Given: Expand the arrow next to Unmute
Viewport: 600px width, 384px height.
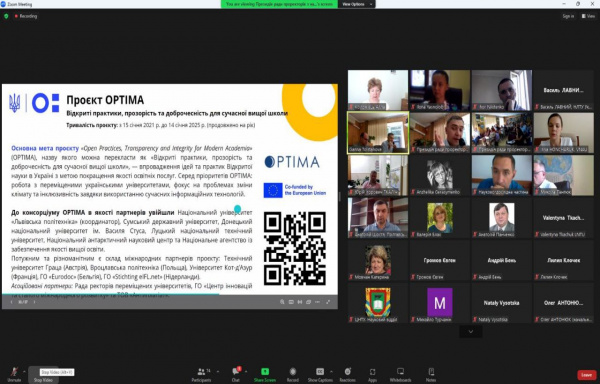Looking at the screenshot, I should (x=24, y=371).
